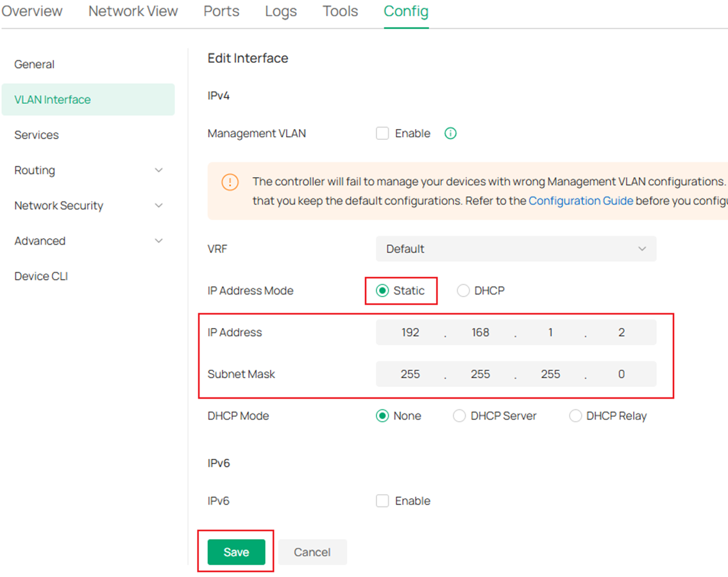Open the VRF dropdown
The height and width of the screenshot is (577, 728).
pyautogui.click(x=516, y=249)
